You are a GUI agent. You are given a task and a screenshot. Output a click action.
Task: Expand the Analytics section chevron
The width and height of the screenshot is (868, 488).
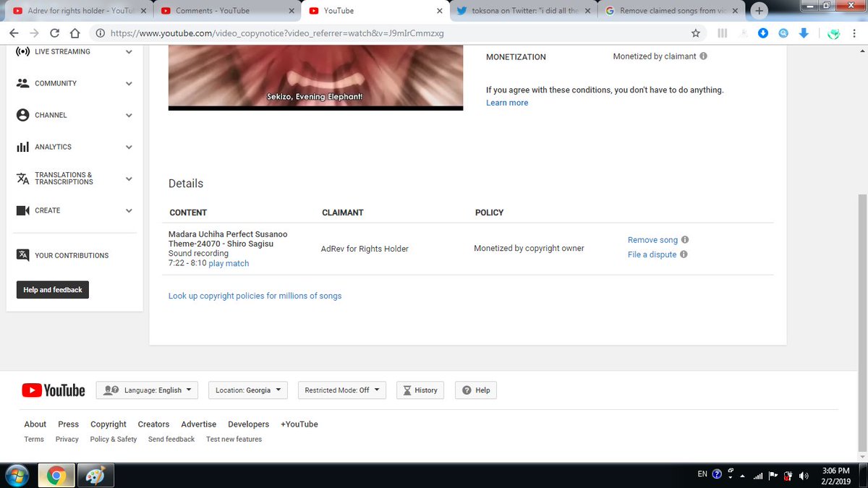tap(129, 147)
